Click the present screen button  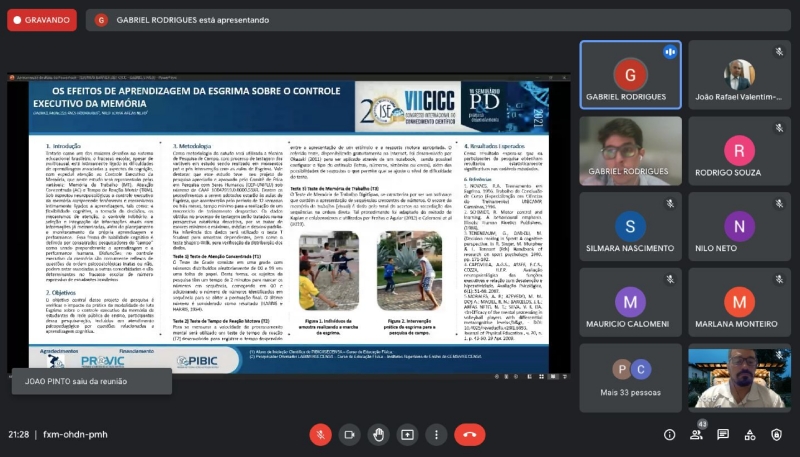click(407, 435)
